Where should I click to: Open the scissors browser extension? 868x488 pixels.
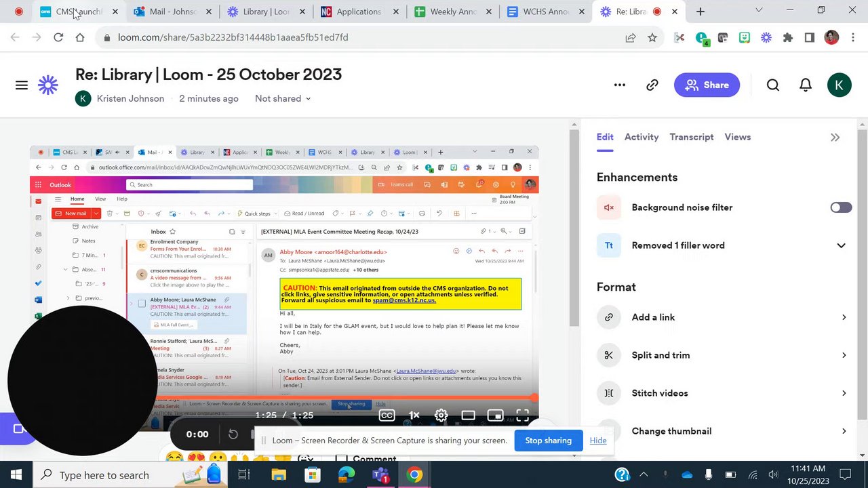pyautogui.click(x=679, y=37)
